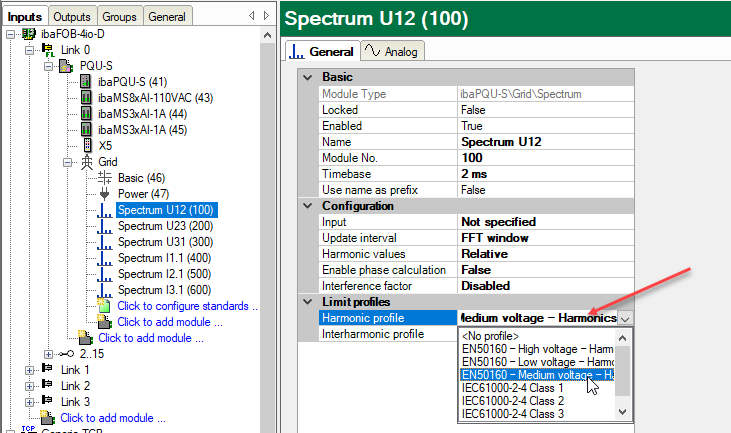The height and width of the screenshot is (433, 731).
Task: Click the X5 connector icon
Action: tap(87, 146)
